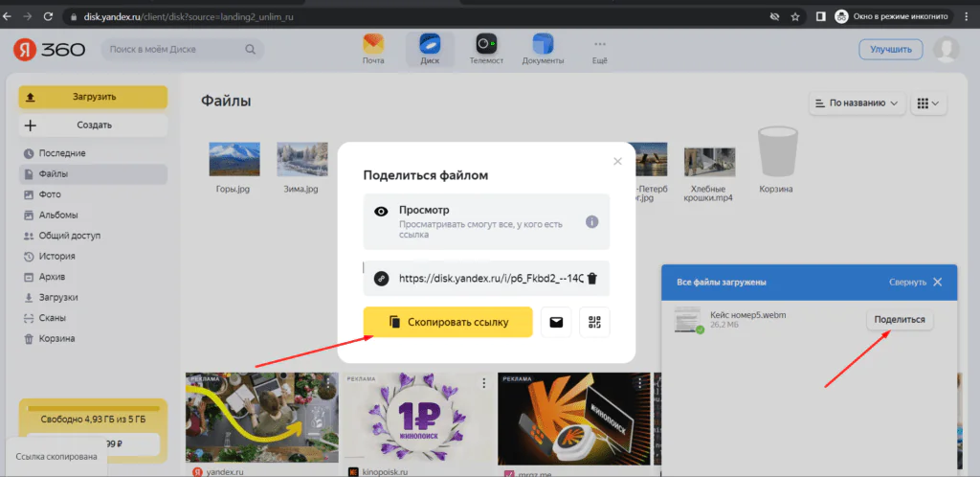Click the info icon next to Просмотр
This screenshot has height=477, width=980.
point(591,222)
